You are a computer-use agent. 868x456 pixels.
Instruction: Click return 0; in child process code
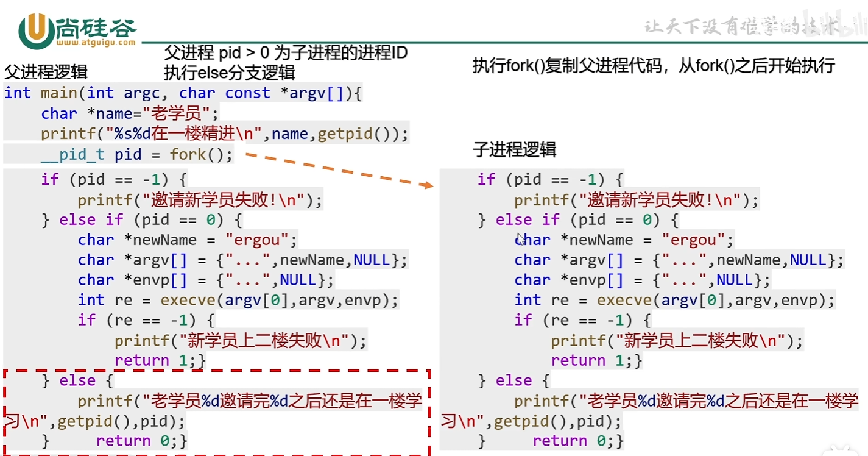pos(574,441)
